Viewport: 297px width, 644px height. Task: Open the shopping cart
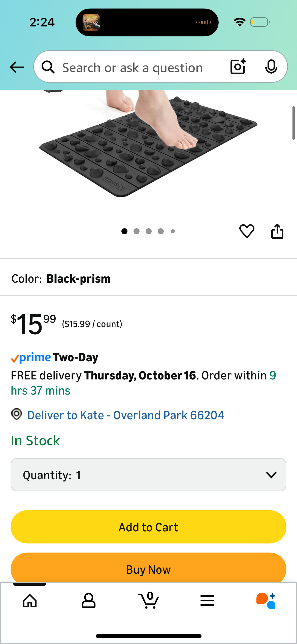click(x=148, y=601)
